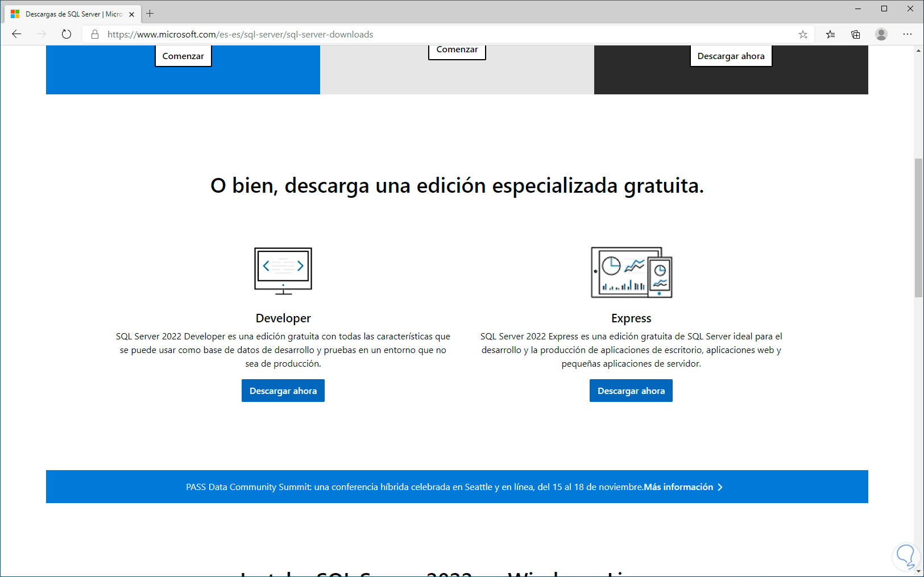Open a new browser tab
The height and width of the screenshot is (577, 924).
coord(150,14)
